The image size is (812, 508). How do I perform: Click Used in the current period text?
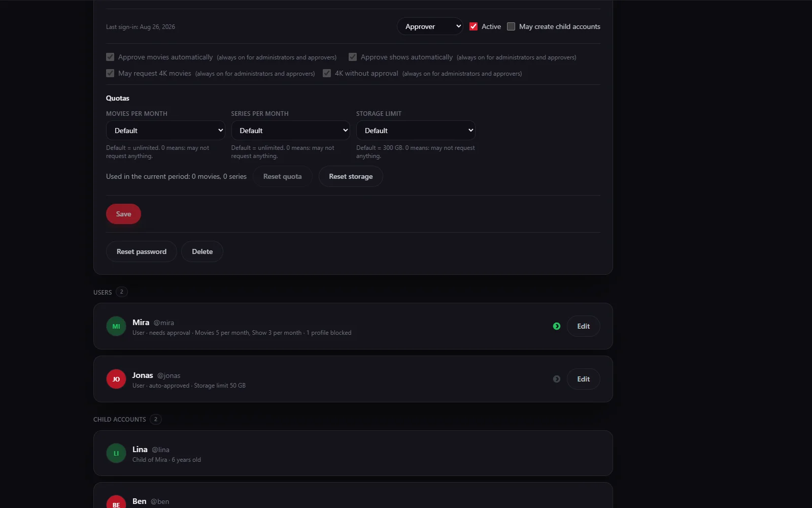(x=176, y=176)
